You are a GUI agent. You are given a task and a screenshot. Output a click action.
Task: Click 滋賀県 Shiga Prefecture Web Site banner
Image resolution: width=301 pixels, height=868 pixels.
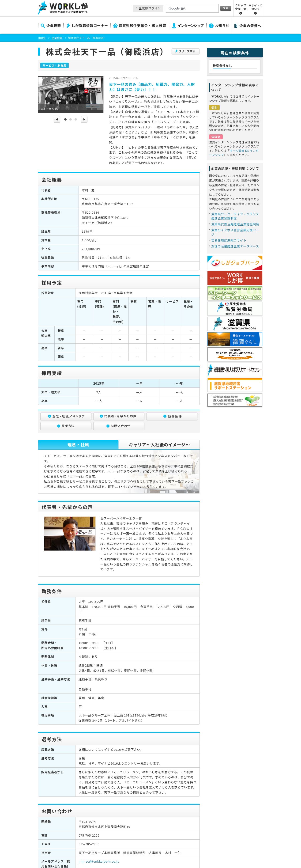235,324
